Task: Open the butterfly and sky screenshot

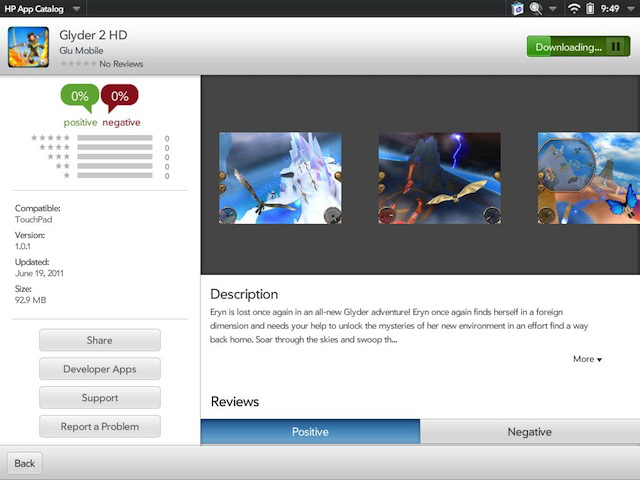Action: (589, 178)
